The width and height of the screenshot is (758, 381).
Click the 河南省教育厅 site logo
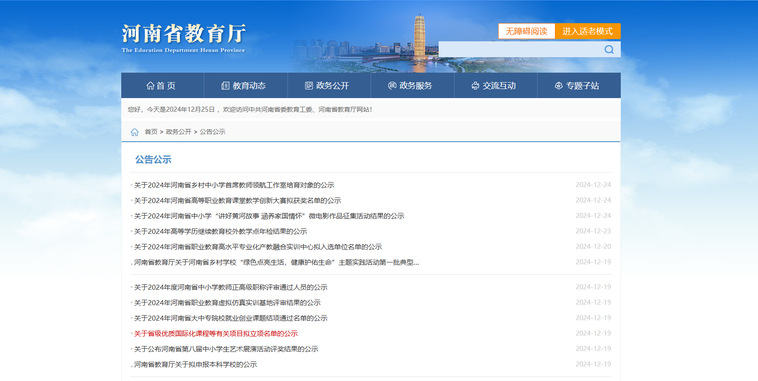[x=184, y=38]
